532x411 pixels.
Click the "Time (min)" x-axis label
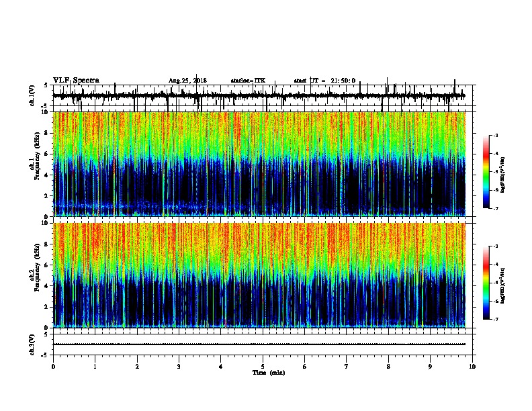[x=269, y=373]
